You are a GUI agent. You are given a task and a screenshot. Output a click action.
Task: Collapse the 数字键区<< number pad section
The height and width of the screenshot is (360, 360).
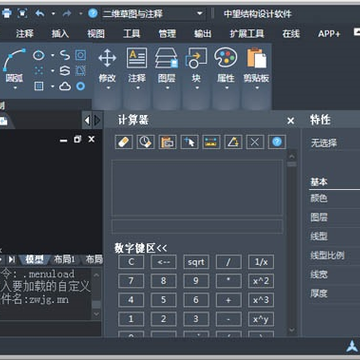tap(140, 248)
